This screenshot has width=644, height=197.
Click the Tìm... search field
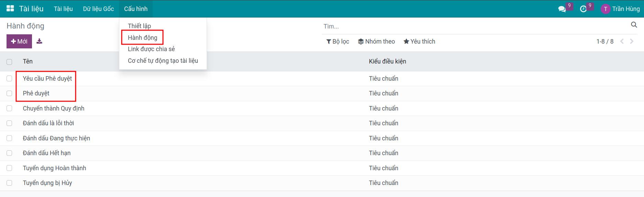[474, 26]
